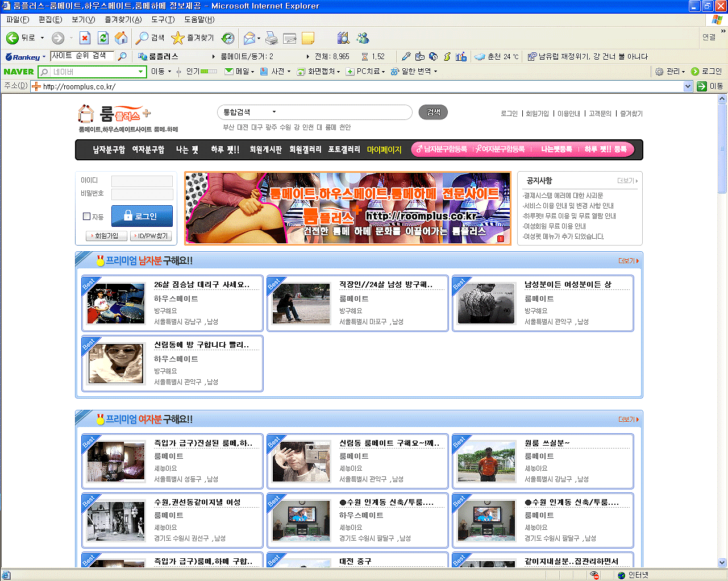The height and width of the screenshot is (581, 728).
Task: Click the Naver toolbar gear icon
Action: pos(659,72)
